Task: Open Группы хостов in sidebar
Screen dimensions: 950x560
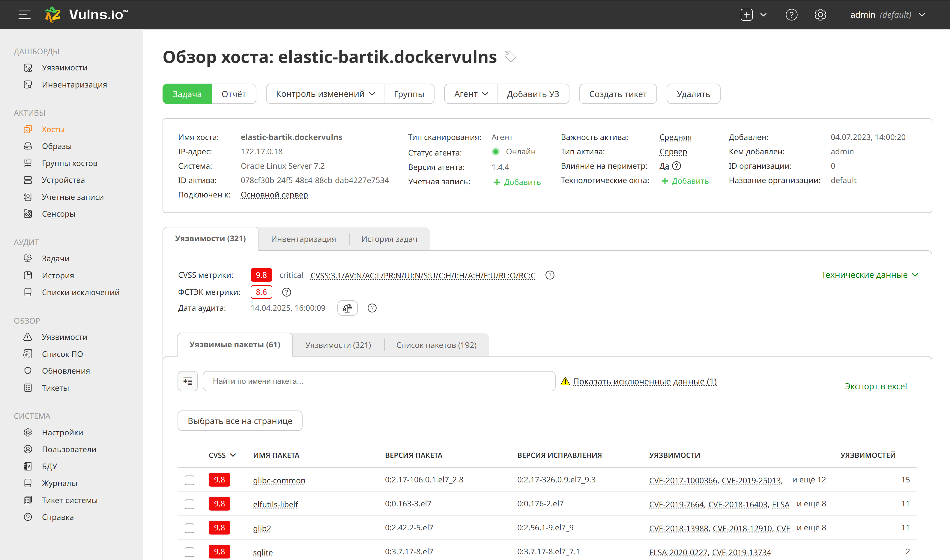Action: pyautogui.click(x=70, y=163)
